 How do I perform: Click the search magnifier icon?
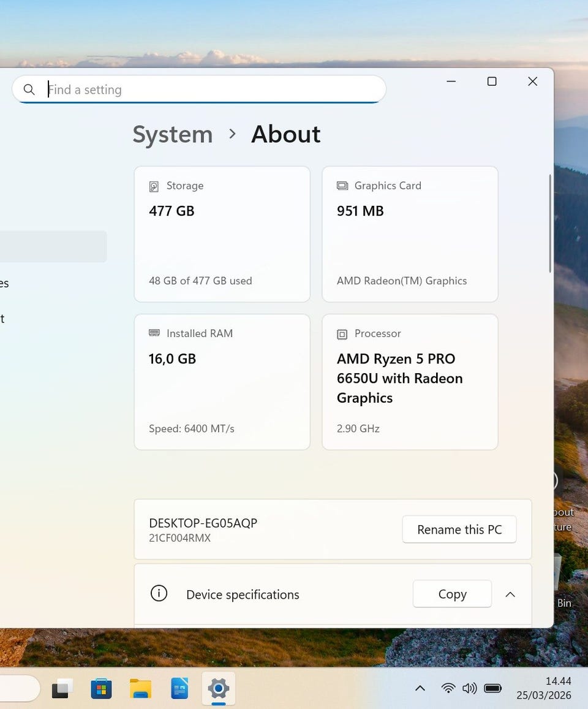click(29, 89)
